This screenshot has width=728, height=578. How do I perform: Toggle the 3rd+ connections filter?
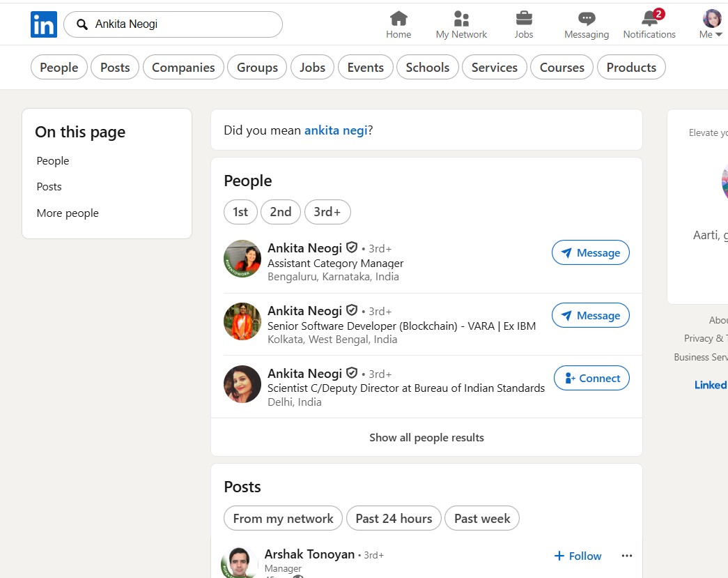(327, 212)
